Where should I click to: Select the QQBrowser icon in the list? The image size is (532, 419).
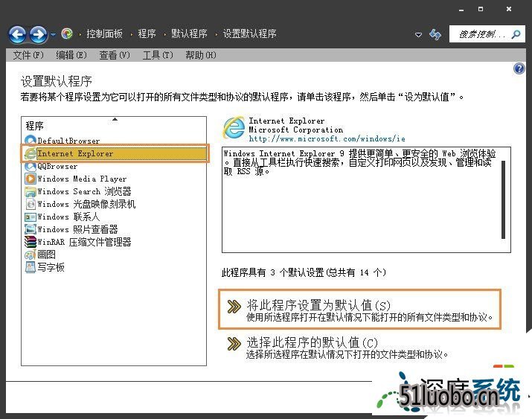(31, 166)
